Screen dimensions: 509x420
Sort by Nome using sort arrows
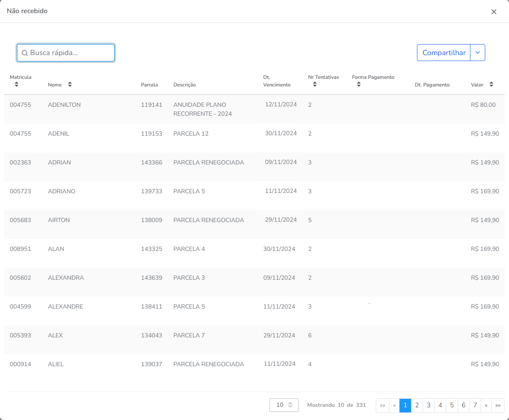70,84
